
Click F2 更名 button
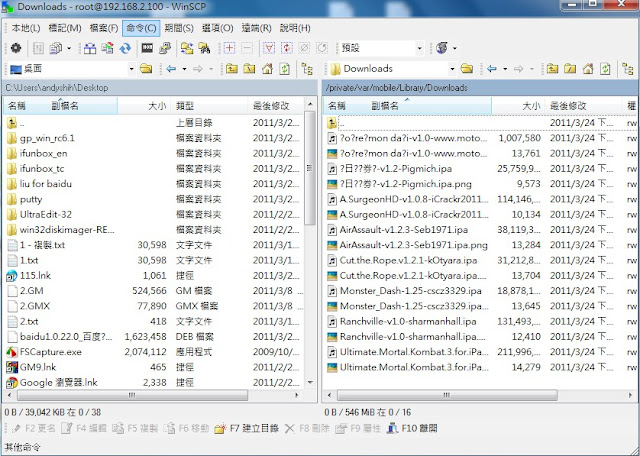pyautogui.click(x=33, y=428)
